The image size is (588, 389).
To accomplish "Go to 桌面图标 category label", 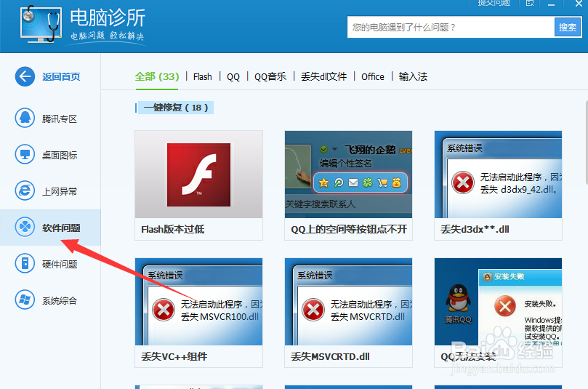I will 60,156.
